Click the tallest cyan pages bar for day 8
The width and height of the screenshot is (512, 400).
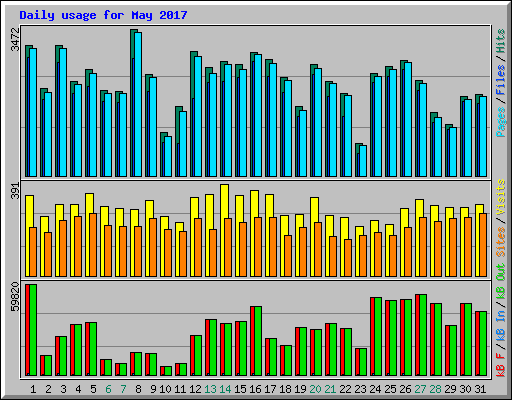tap(138, 104)
